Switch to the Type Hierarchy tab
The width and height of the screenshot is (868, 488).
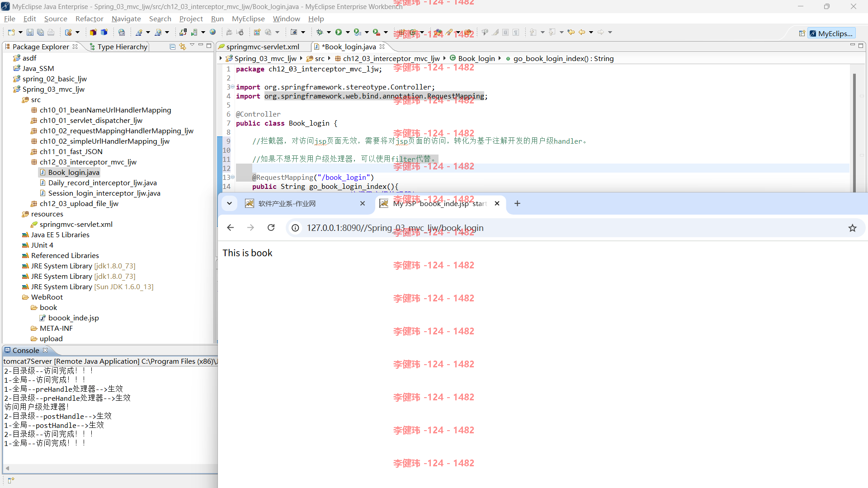coord(118,47)
